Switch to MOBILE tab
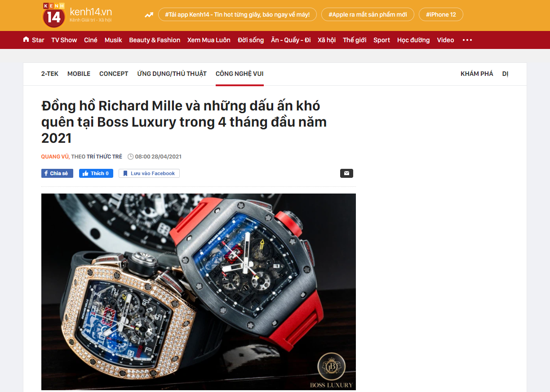The width and height of the screenshot is (550, 392). pyautogui.click(x=79, y=74)
